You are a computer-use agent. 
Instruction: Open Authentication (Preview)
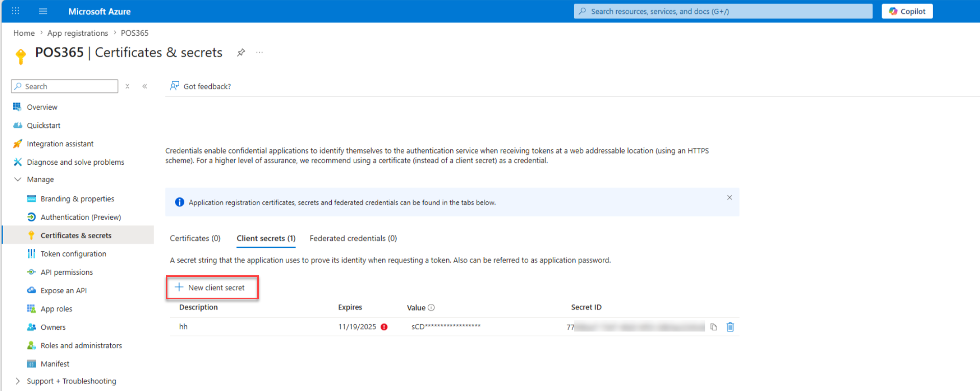(x=81, y=217)
